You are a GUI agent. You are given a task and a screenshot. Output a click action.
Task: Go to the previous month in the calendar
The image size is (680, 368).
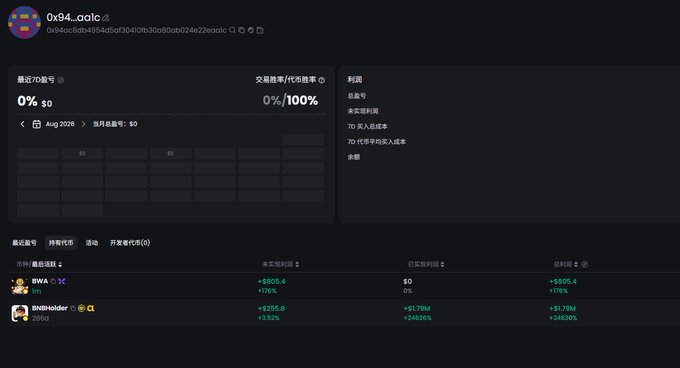point(23,124)
